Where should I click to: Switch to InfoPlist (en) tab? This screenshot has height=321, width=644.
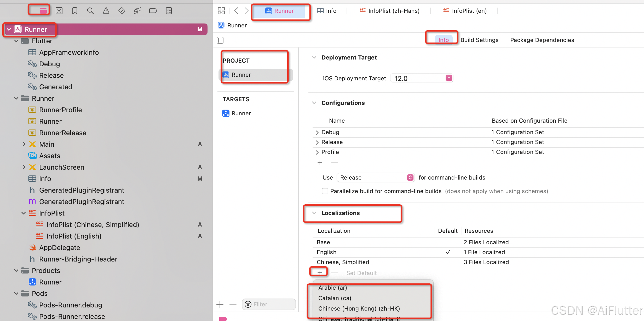465,11
